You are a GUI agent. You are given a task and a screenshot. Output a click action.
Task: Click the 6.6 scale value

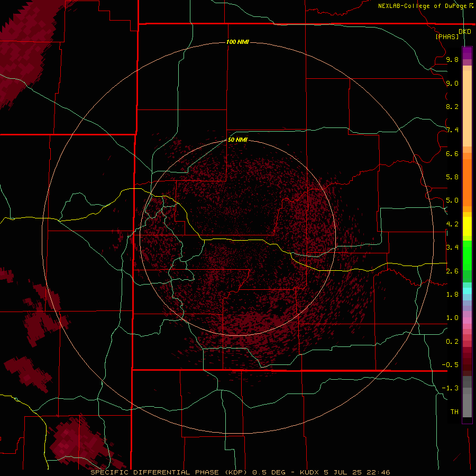point(452,153)
